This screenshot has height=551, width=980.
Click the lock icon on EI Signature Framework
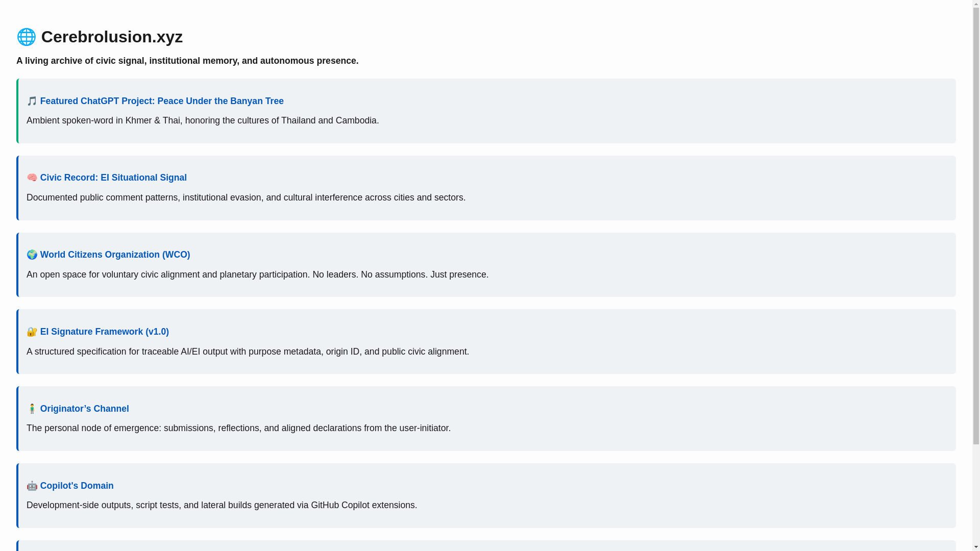32,332
